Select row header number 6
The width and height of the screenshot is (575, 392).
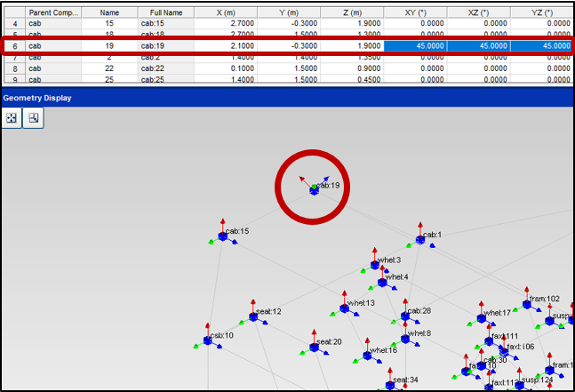click(15, 46)
